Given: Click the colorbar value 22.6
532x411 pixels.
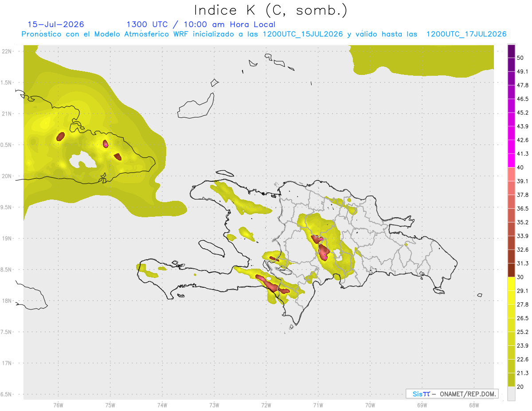Looking at the screenshot, I should tap(523, 360).
